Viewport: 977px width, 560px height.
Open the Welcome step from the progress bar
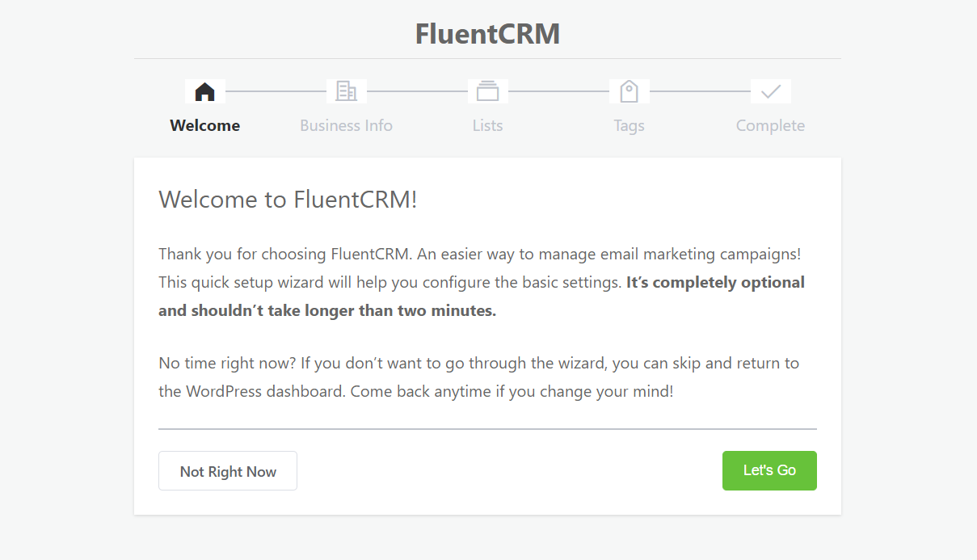point(204,105)
